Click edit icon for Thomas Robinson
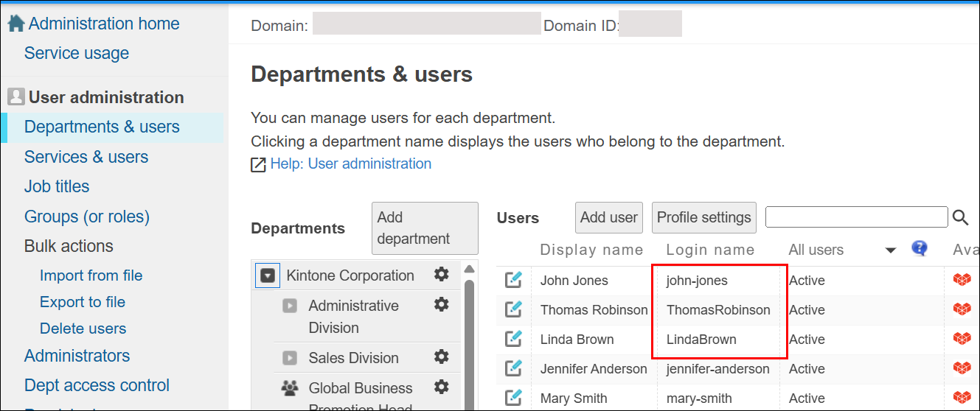 point(513,309)
